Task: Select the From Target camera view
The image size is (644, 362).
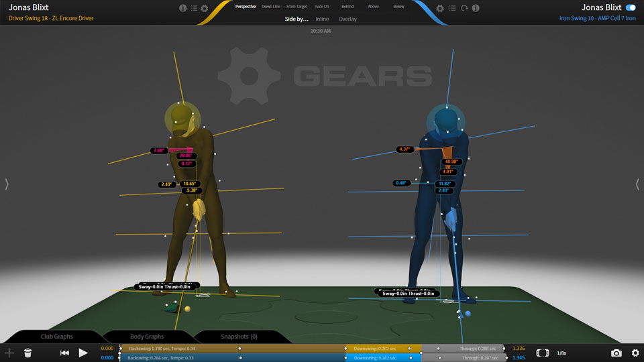Action: pos(297,7)
